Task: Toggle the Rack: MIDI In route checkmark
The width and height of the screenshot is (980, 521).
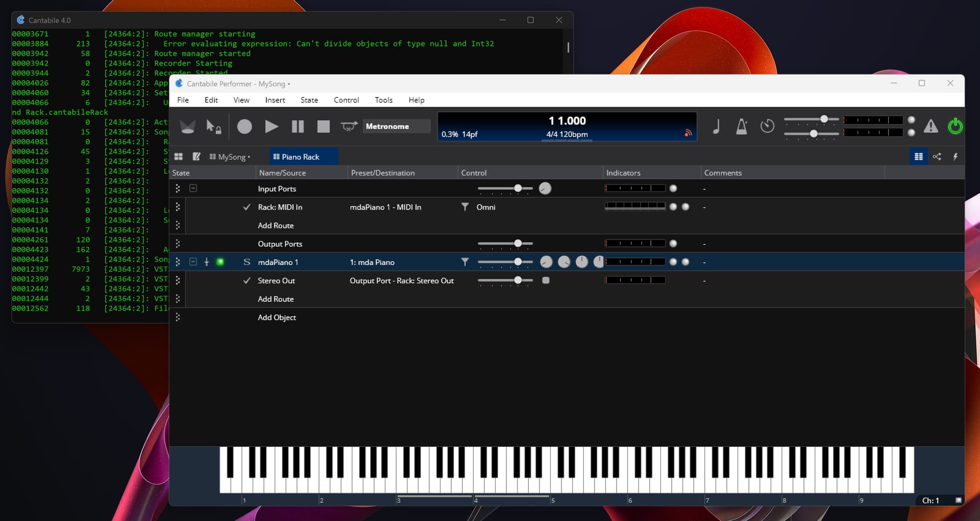Action: pyautogui.click(x=247, y=207)
